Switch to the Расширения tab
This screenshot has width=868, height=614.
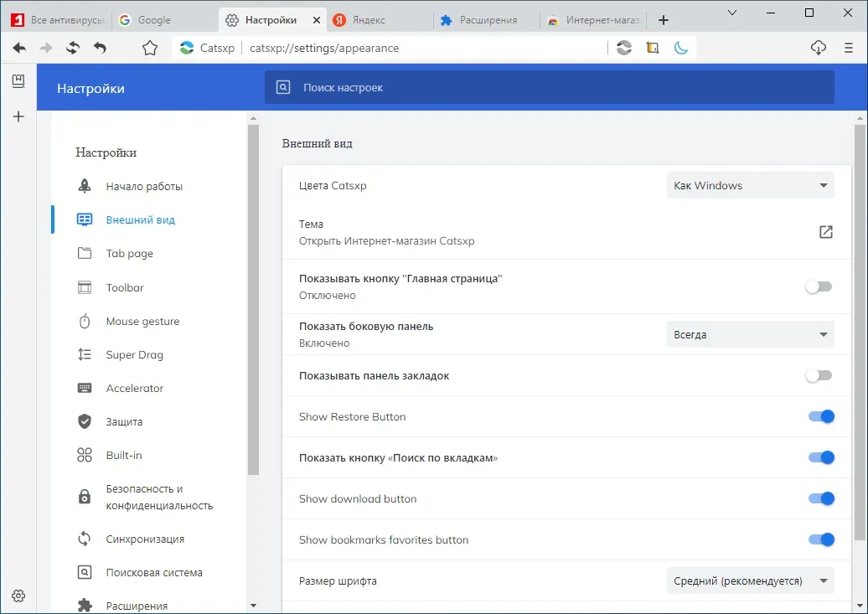click(x=487, y=20)
